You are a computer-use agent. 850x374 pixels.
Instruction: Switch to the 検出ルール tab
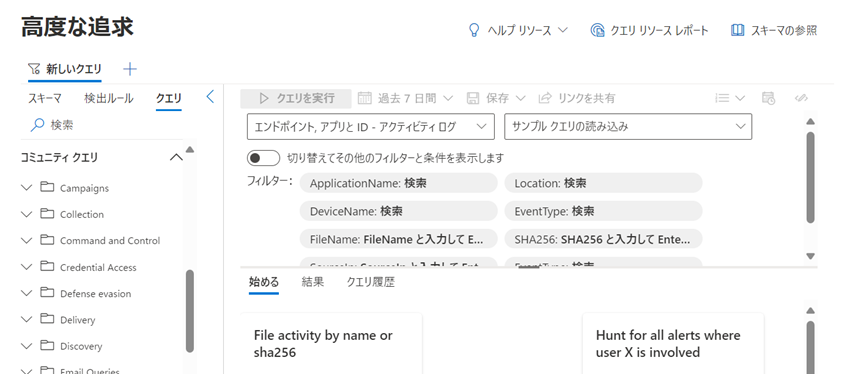108,98
